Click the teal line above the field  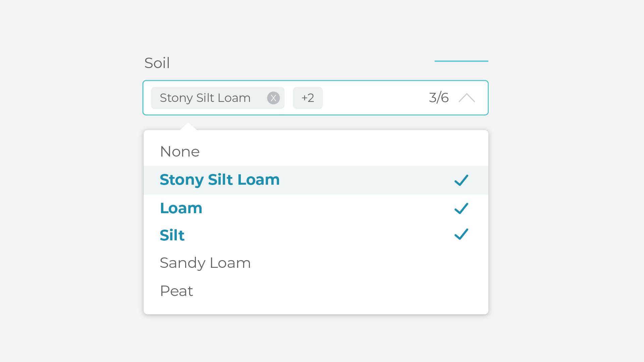461,61
